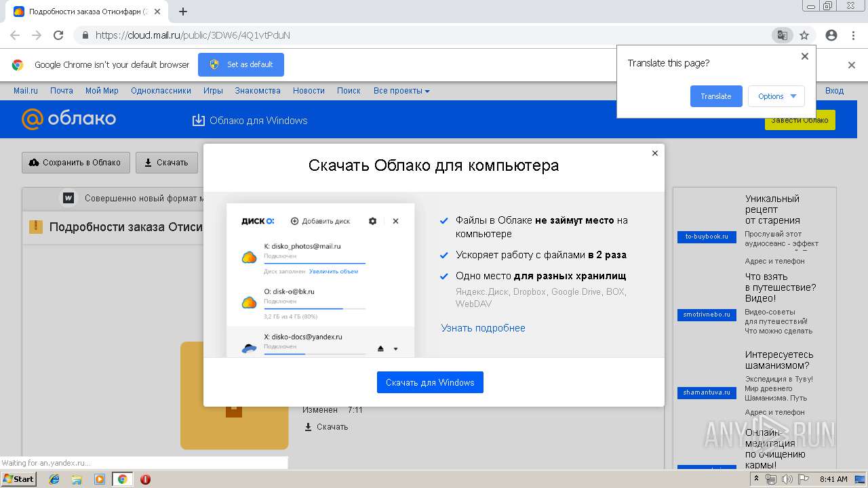This screenshot has width=868, height=488.
Task: Click the Скачать toolbar button
Action: pyautogui.click(x=167, y=163)
